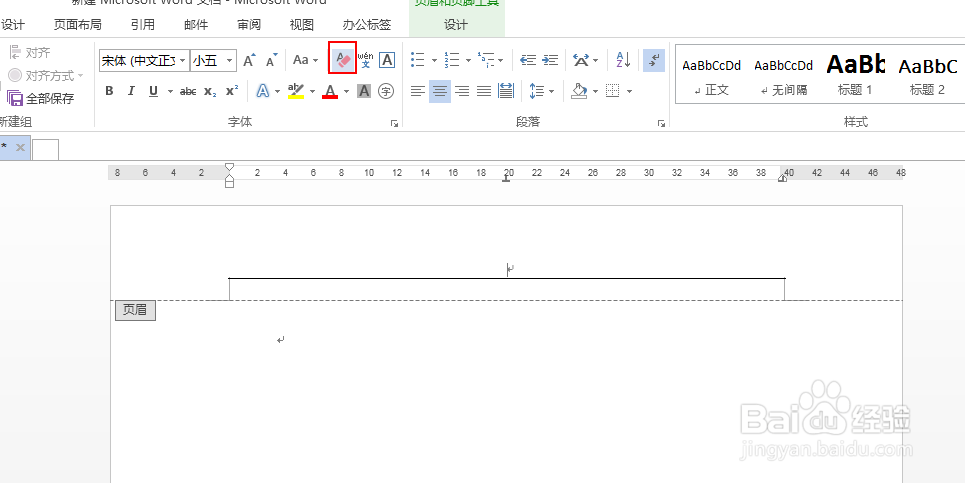Open the Phonetic Guide (wén) tool
965x483 pixels.
pyautogui.click(x=366, y=60)
